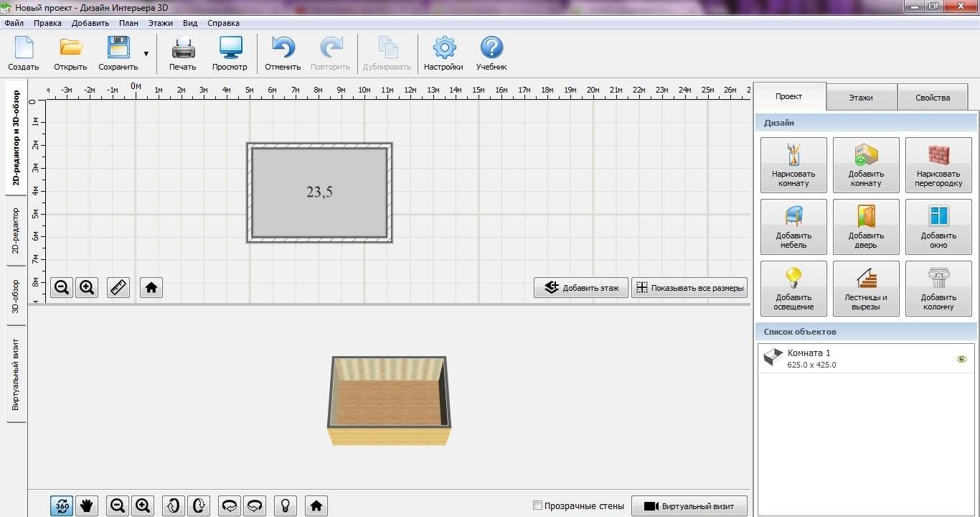Expand the Сохранить dropdown arrow
980x517 pixels.
pos(146,54)
